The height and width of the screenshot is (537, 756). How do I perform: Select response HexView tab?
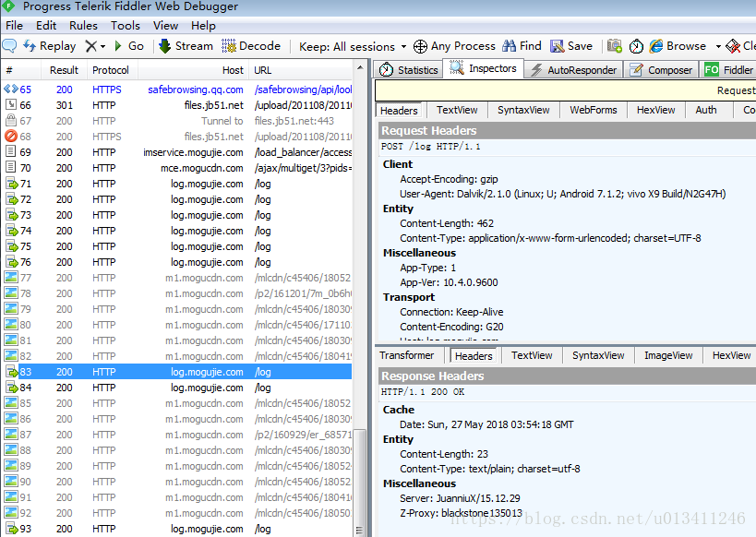tap(731, 355)
